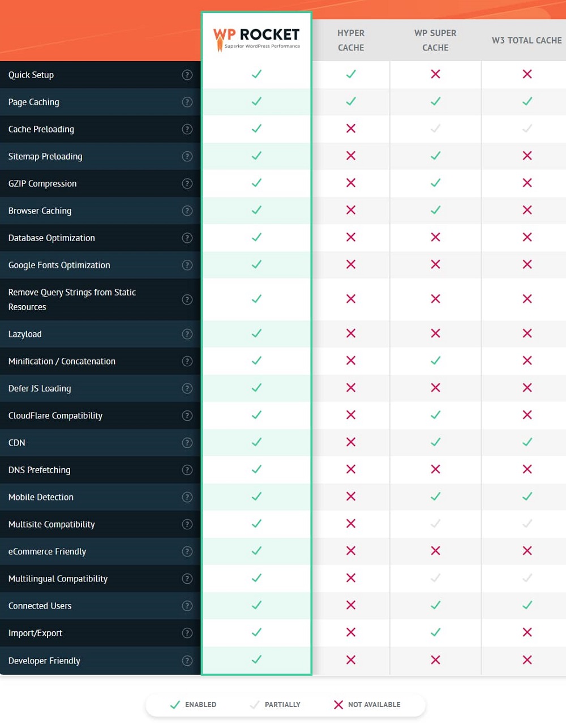Click the WP Rocket checkmark for Cache Preloading
The image size is (566, 728).
[256, 129]
